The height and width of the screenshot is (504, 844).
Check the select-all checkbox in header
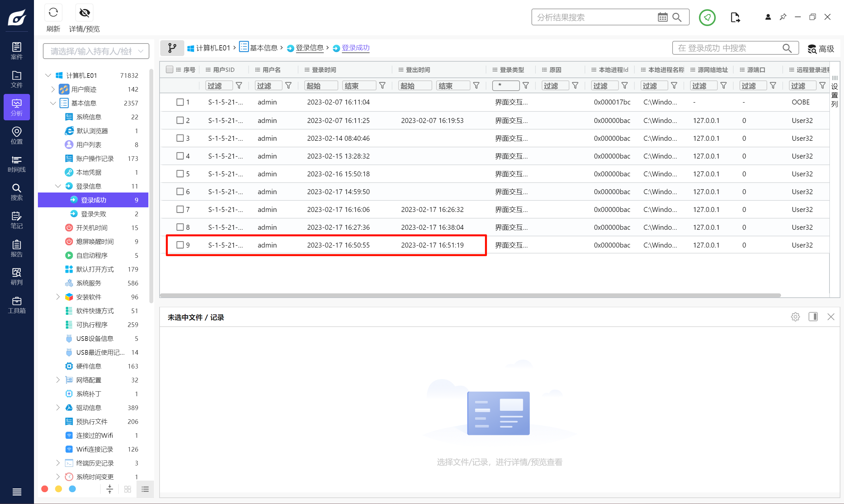pyautogui.click(x=169, y=69)
